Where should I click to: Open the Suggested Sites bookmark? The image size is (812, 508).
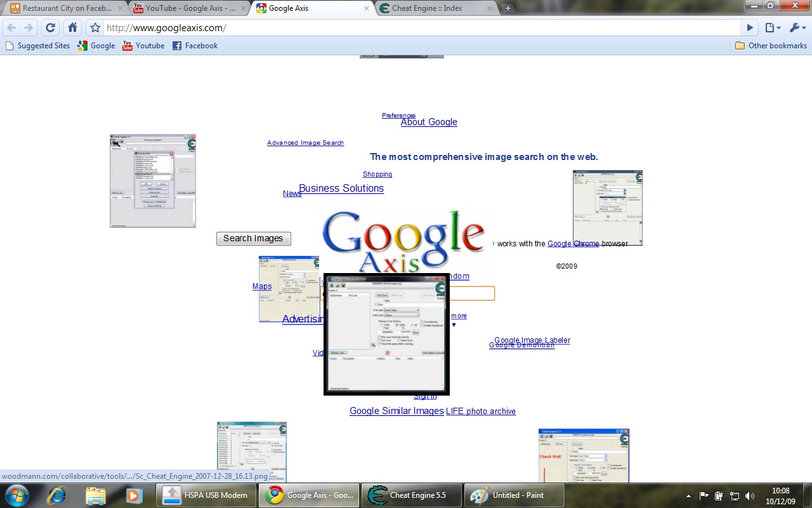(37, 46)
